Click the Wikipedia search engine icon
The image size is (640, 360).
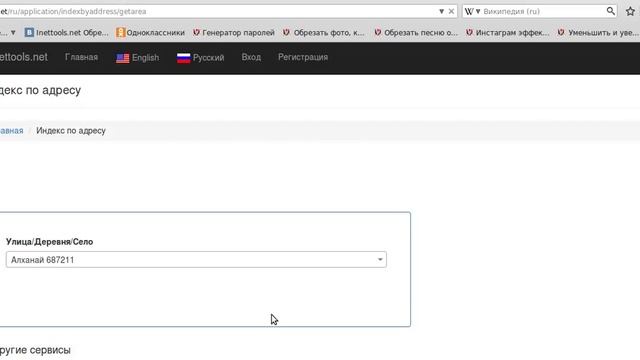469,11
